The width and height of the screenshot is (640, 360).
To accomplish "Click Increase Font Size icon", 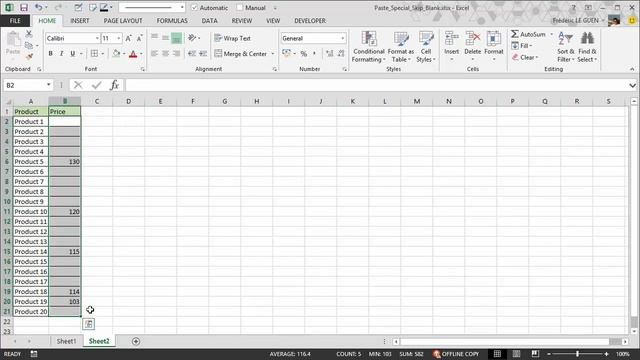I will coord(129,38).
